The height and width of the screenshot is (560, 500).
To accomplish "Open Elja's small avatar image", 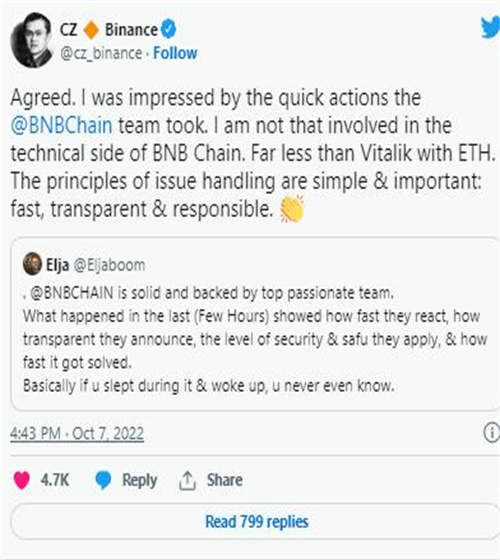I will point(32,264).
